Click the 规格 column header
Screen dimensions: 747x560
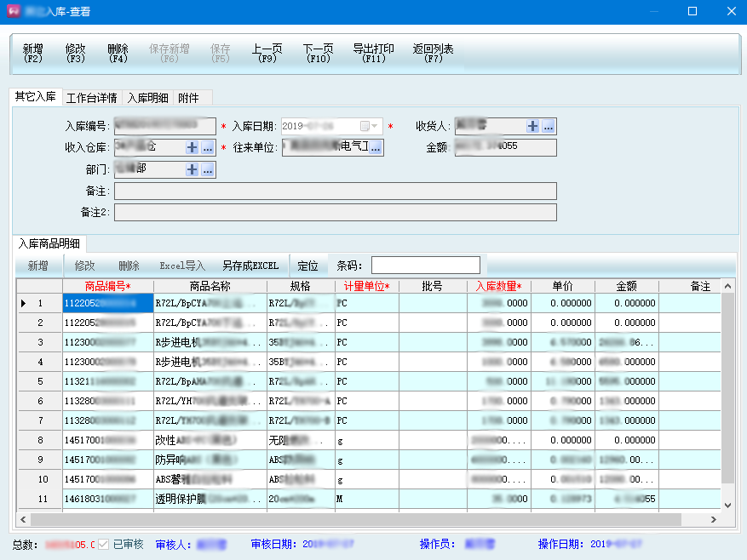tap(301, 286)
